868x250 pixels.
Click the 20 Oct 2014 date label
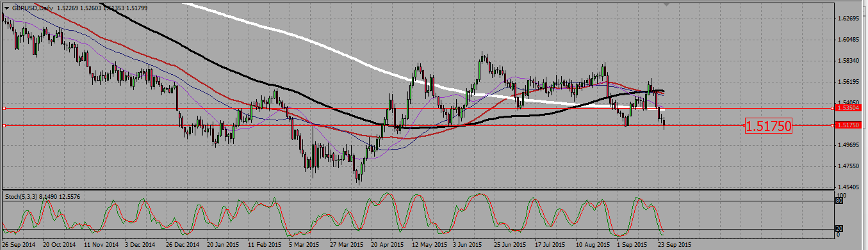(x=59, y=244)
